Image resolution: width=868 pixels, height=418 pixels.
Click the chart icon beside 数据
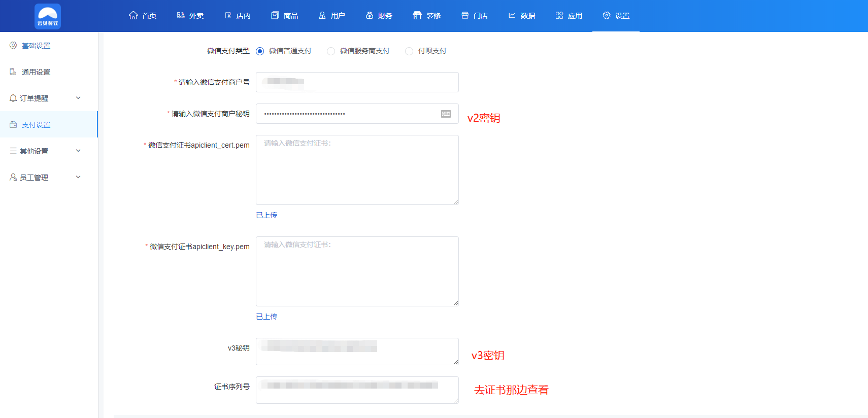click(x=512, y=15)
